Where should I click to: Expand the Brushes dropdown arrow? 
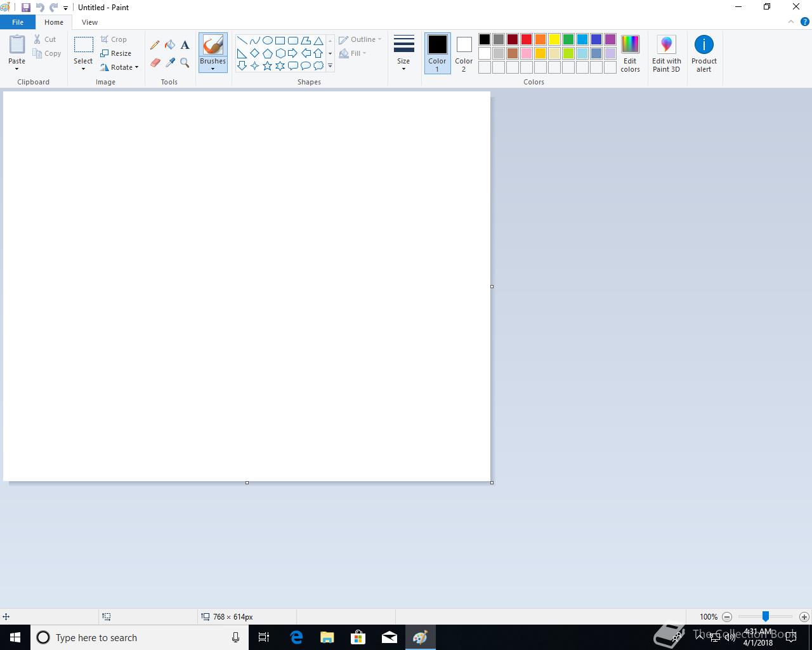(213, 65)
